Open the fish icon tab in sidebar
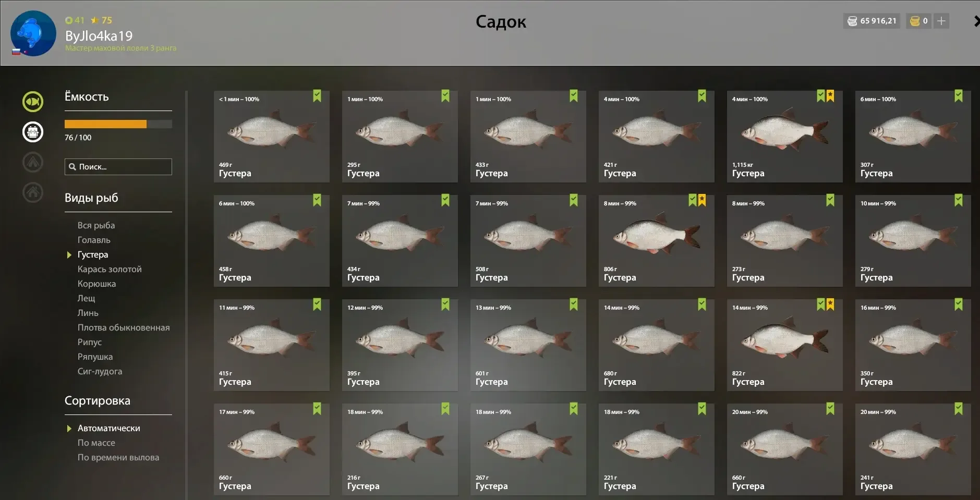This screenshot has height=500, width=980. click(x=33, y=102)
